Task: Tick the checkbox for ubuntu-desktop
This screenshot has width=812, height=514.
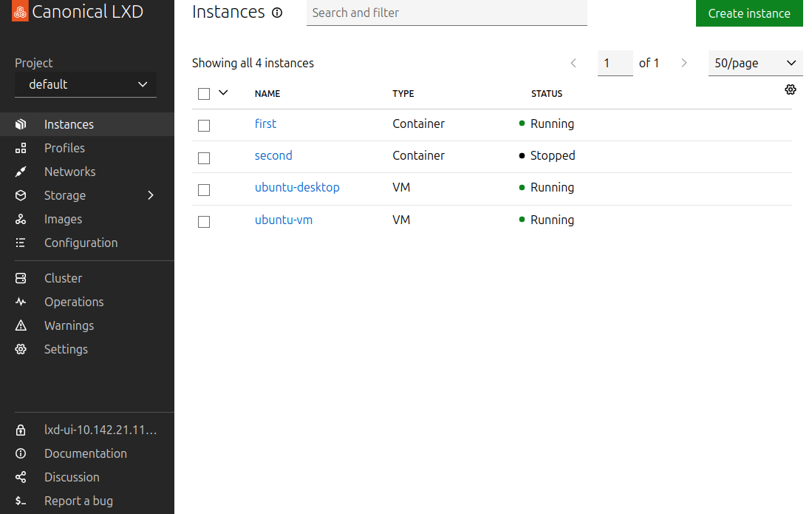Action: (204, 190)
